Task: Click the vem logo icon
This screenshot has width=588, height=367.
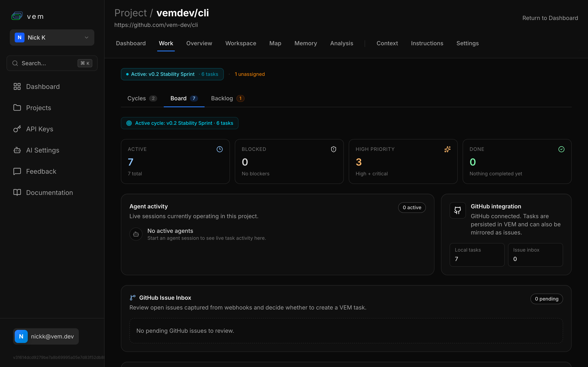Action: (x=17, y=16)
